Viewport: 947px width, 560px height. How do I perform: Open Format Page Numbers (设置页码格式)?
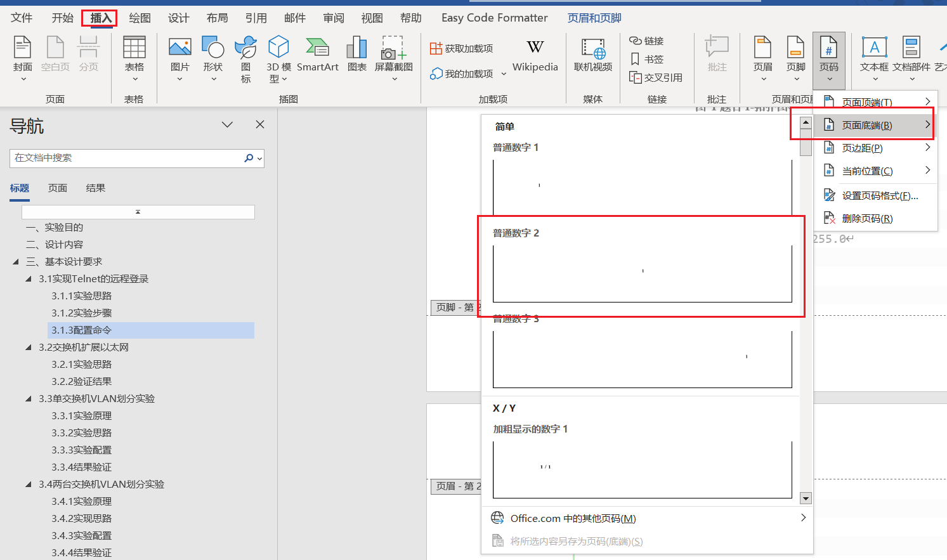coord(875,196)
